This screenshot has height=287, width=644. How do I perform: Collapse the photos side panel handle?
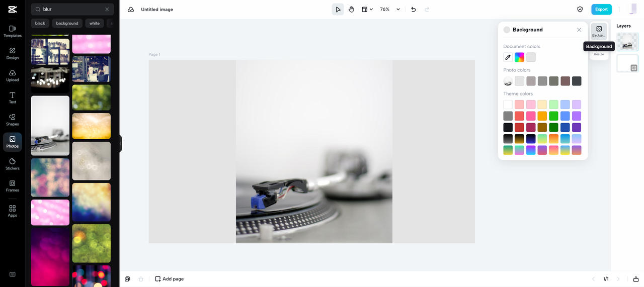click(121, 144)
